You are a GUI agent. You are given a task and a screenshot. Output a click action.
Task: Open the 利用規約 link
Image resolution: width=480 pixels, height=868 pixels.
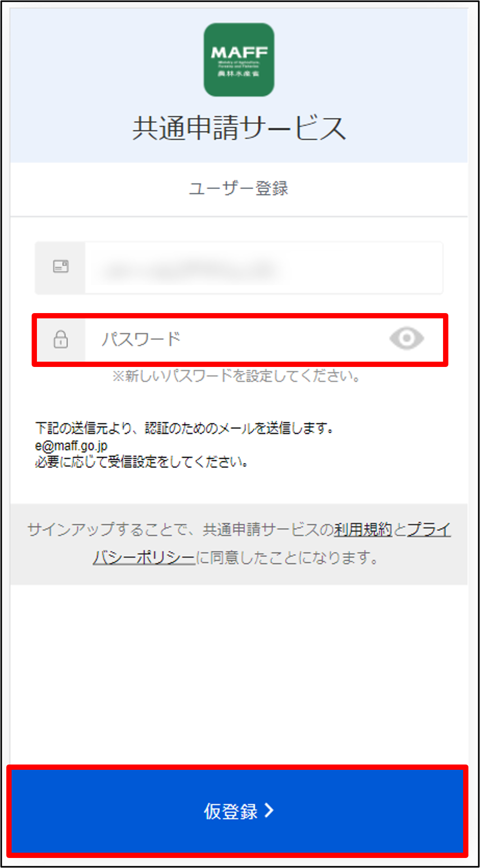pos(363,529)
